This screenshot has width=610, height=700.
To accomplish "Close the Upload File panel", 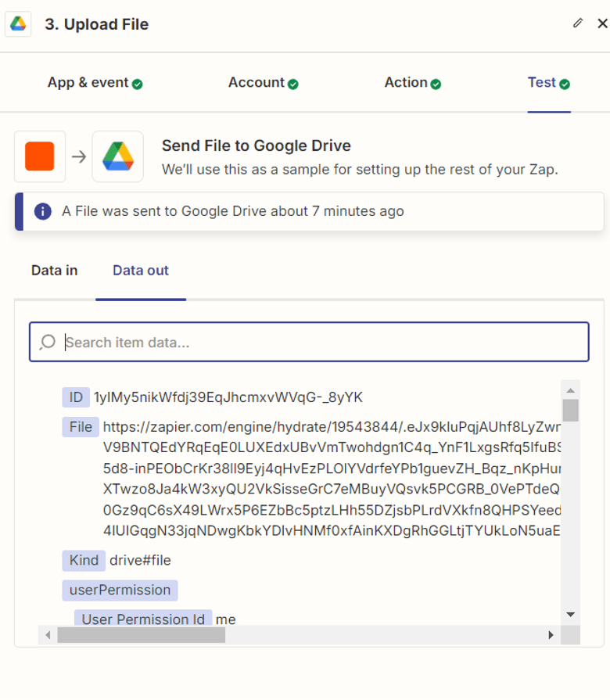I will [x=601, y=23].
